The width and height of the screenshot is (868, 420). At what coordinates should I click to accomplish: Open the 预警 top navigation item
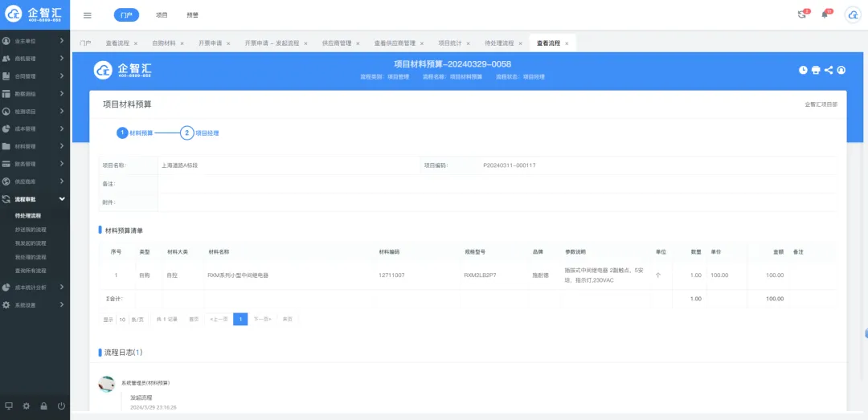tap(192, 15)
